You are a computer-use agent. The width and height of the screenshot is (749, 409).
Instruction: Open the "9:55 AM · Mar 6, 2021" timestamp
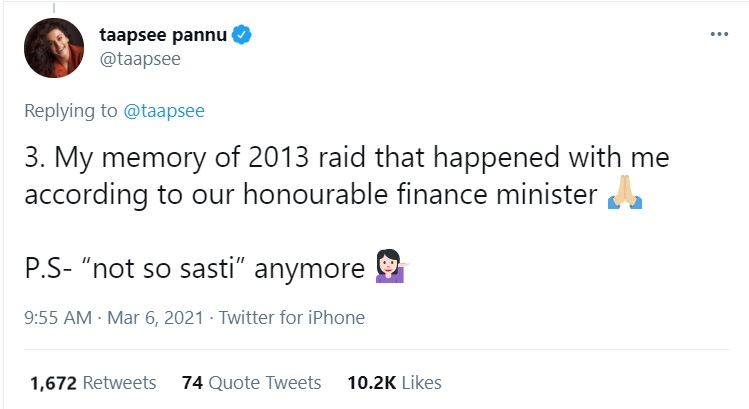[114, 318]
